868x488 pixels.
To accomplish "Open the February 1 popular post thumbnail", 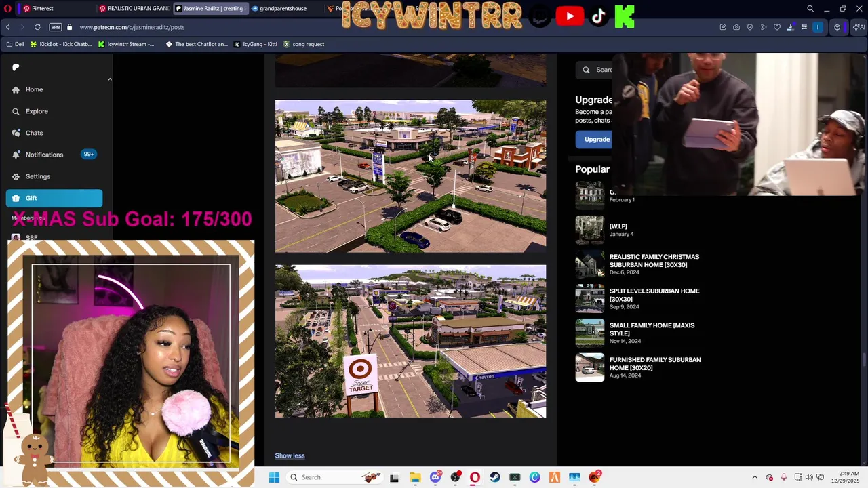I will (589, 196).
